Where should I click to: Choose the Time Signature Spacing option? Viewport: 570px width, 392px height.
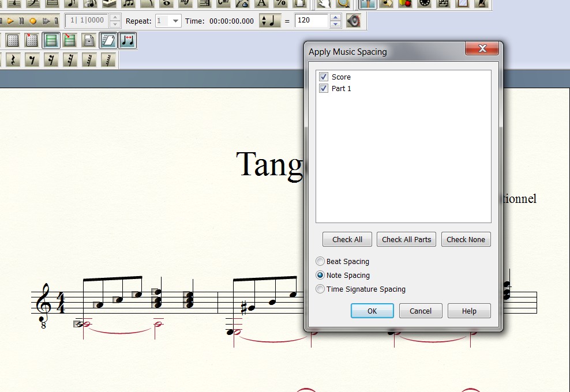click(x=320, y=289)
